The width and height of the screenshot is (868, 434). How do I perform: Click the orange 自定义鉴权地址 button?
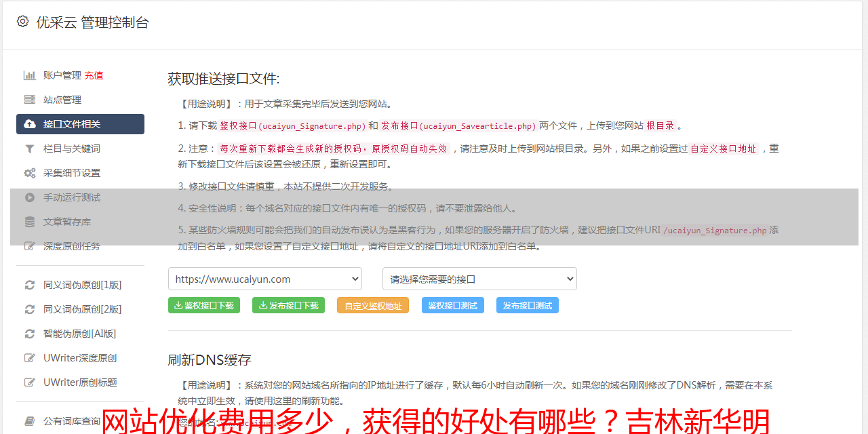pyautogui.click(x=373, y=305)
